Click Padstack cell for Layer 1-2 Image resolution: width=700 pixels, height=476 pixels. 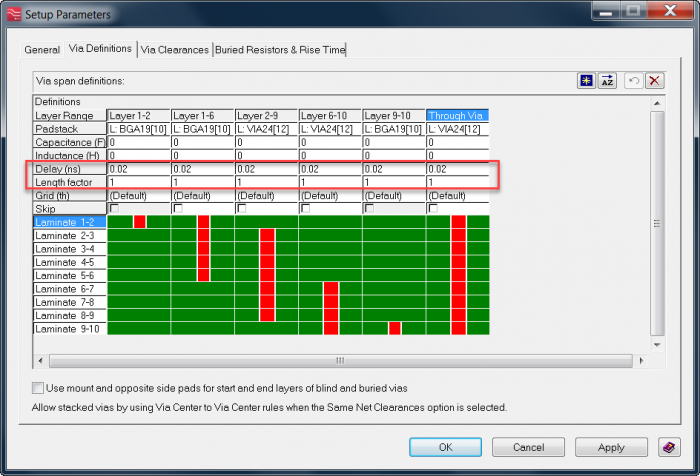[139, 129]
